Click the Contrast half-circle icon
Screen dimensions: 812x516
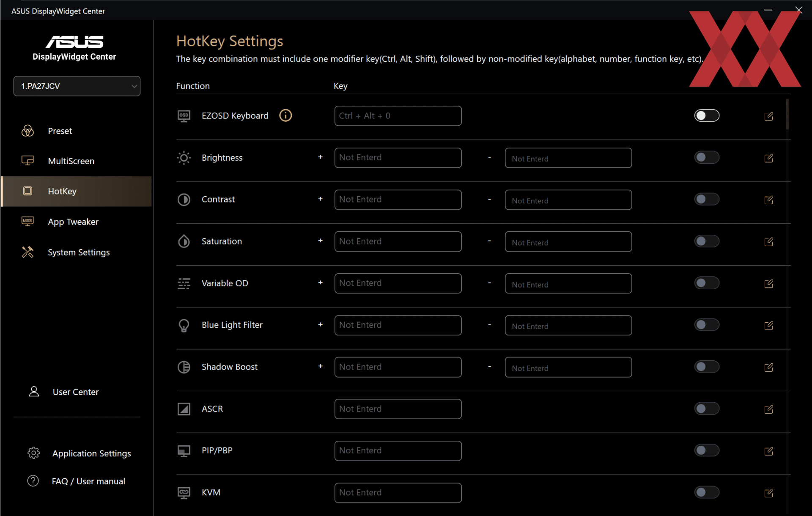coord(184,200)
